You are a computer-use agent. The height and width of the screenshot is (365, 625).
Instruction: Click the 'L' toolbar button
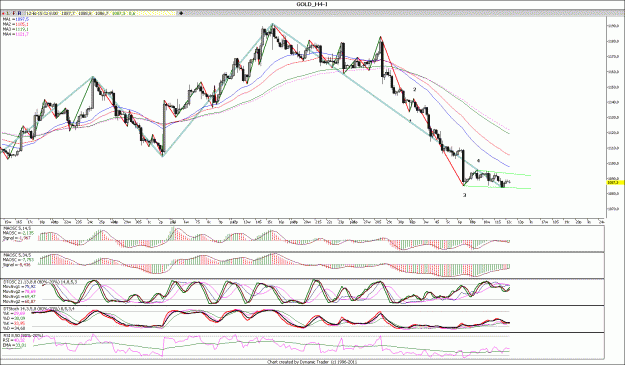point(8,13)
